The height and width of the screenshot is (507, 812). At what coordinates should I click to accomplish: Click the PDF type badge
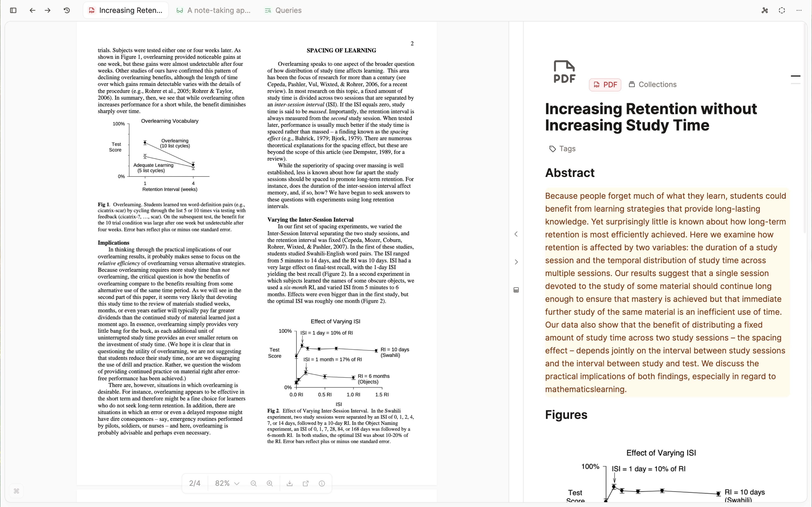[x=605, y=84]
